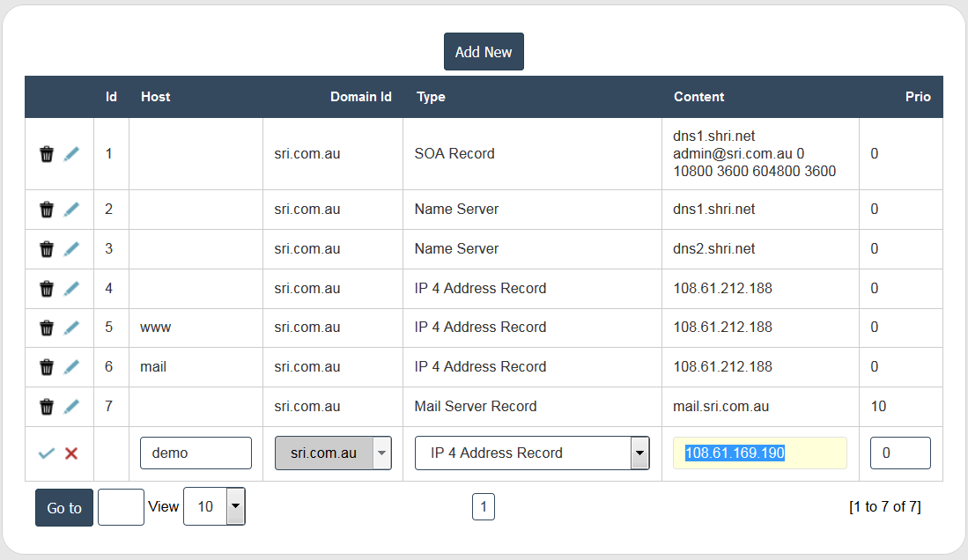Image resolution: width=968 pixels, height=560 pixels.
Task: Go to page 1
Action: (x=484, y=507)
